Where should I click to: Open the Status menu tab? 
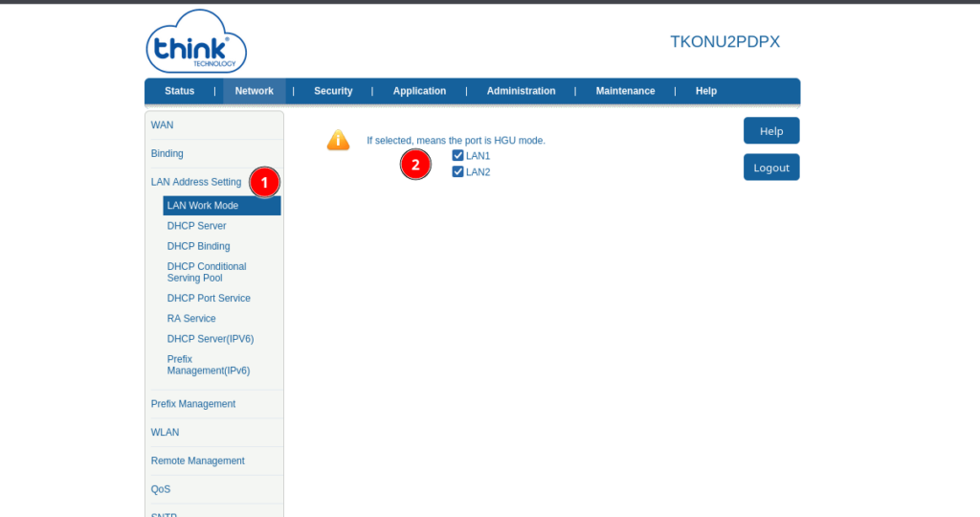179,91
